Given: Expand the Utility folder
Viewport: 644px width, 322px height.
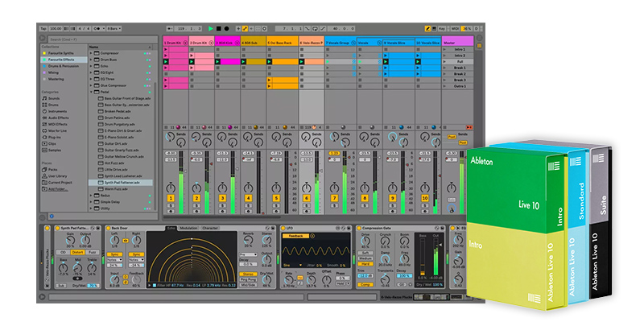Looking at the screenshot, I should [91, 208].
